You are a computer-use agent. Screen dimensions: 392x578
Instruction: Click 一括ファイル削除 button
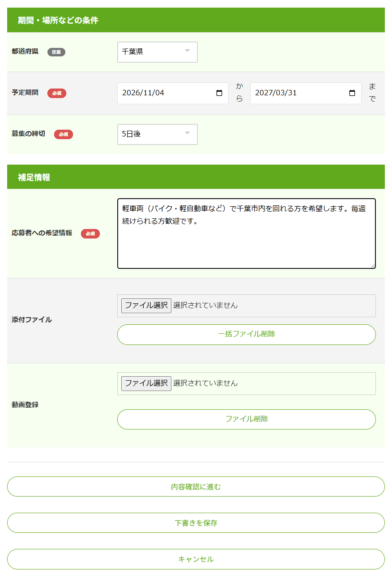click(x=247, y=335)
